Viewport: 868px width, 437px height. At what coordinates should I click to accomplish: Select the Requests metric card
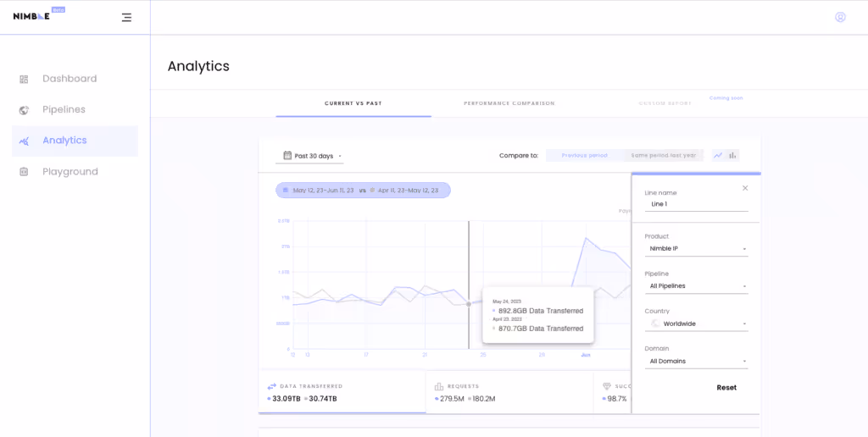coord(509,392)
